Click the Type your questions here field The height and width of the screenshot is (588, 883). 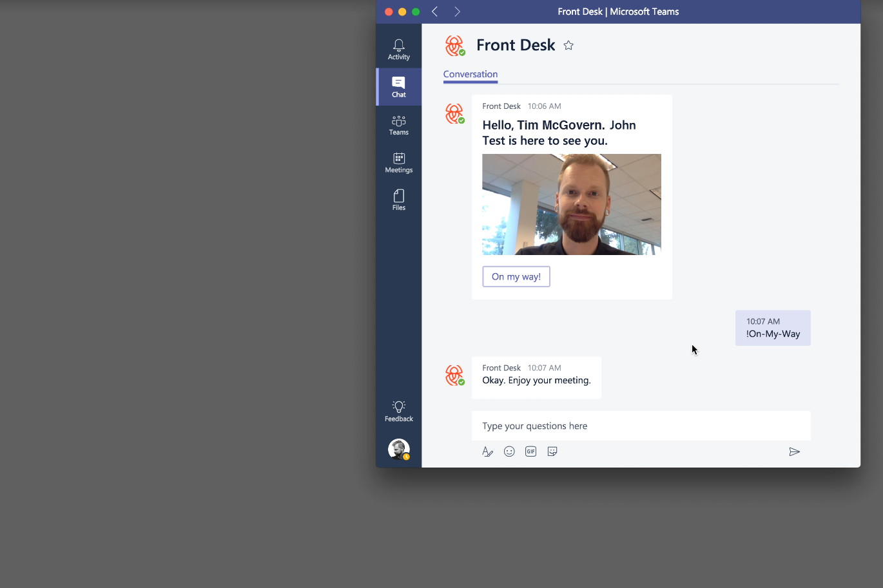coord(641,426)
